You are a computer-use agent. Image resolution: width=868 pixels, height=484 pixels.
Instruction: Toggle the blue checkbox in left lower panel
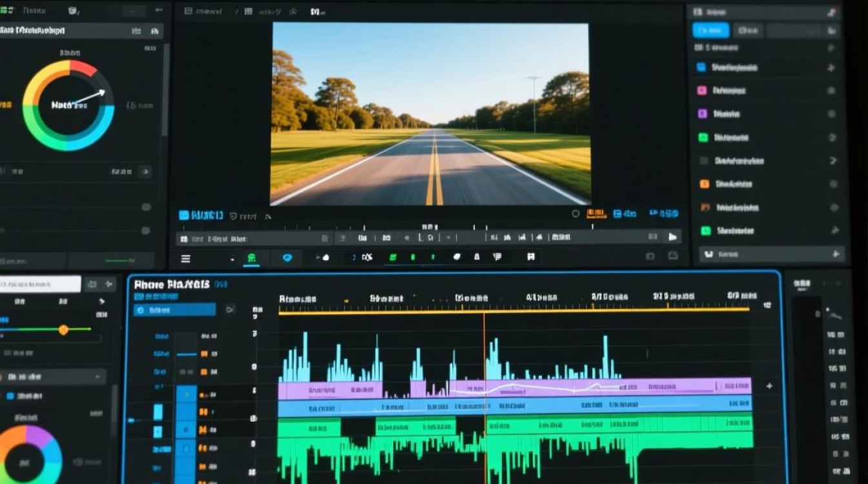tap(10, 396)
